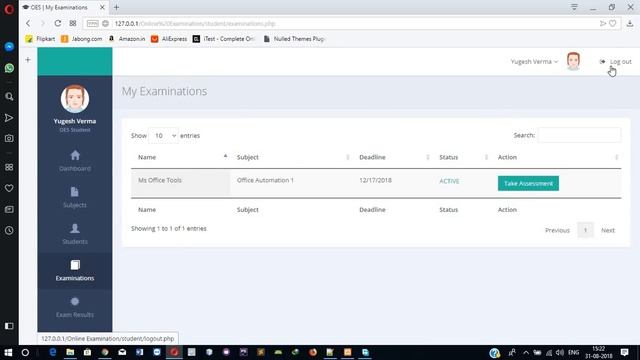Open history clock icon in sidebar
This screenshot has height=360, width=640.
[x=9, y=231]
